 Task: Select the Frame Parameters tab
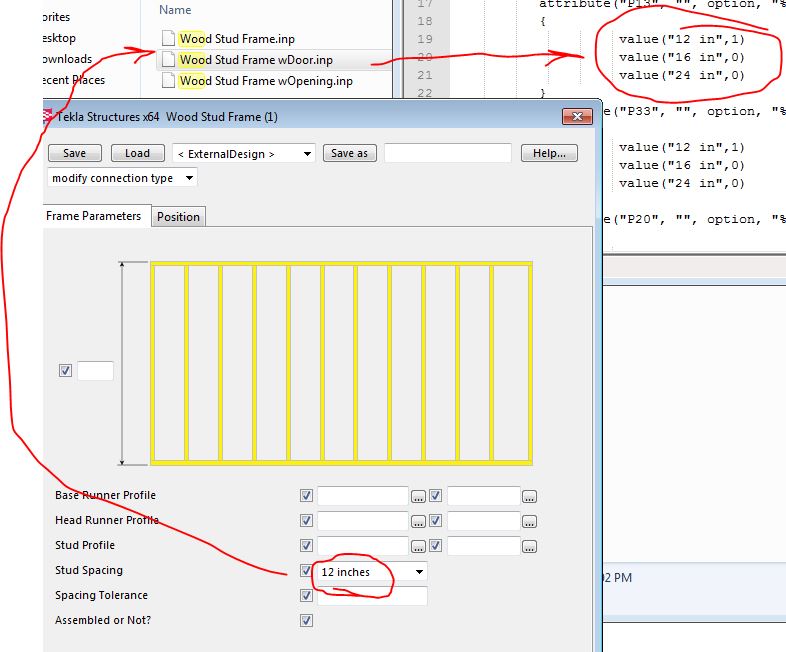click(96, 216)
